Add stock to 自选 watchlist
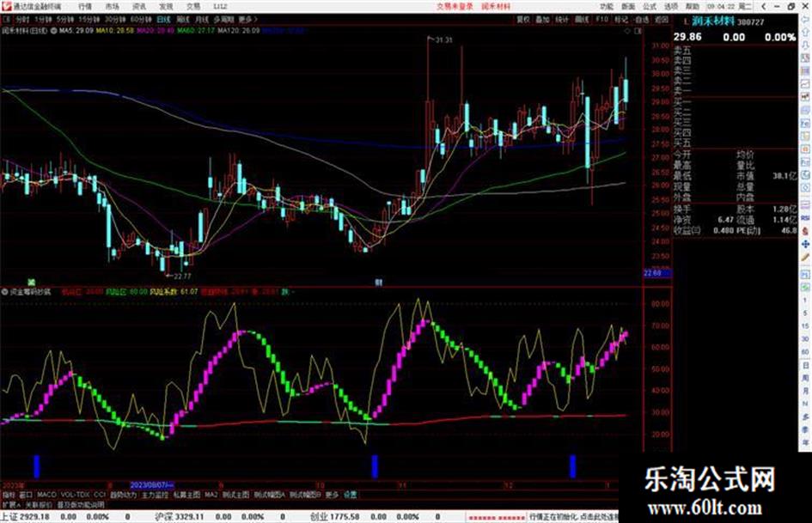 pyautogui.click(x=642, y=20)
